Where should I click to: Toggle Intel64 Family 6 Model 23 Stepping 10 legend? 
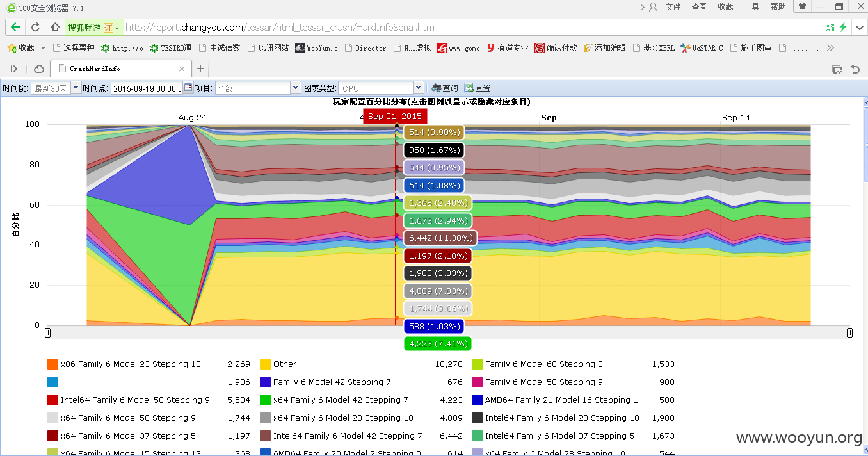[556, 418]
